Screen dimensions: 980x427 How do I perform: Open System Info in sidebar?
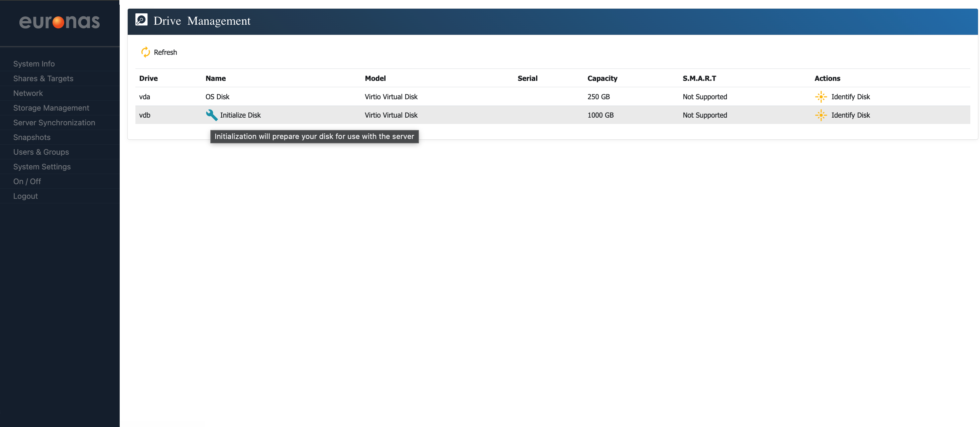point(34,64)
